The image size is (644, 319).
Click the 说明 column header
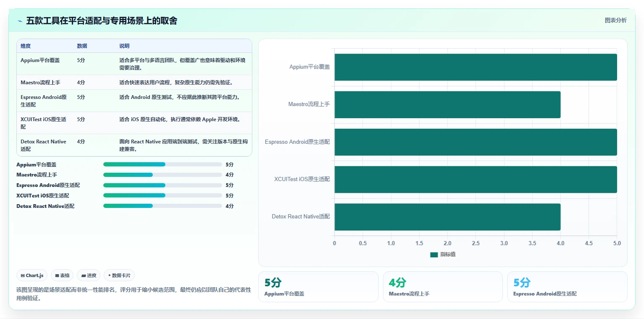click(x=124, y=46)
